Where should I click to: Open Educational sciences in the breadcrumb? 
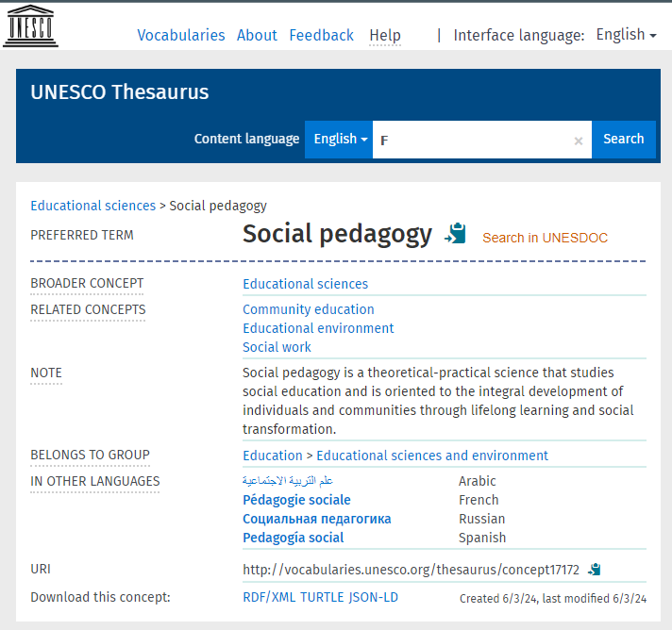point(93,206)
